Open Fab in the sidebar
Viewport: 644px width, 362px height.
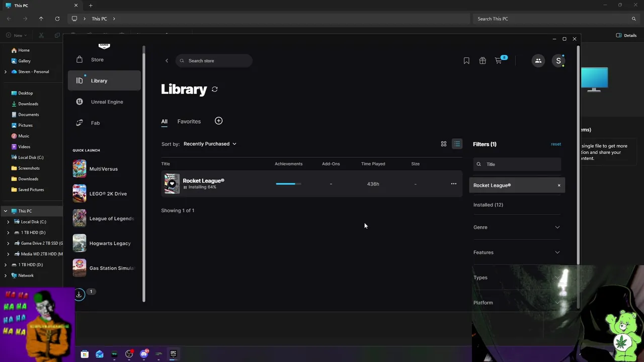click(x=104, y=123)
